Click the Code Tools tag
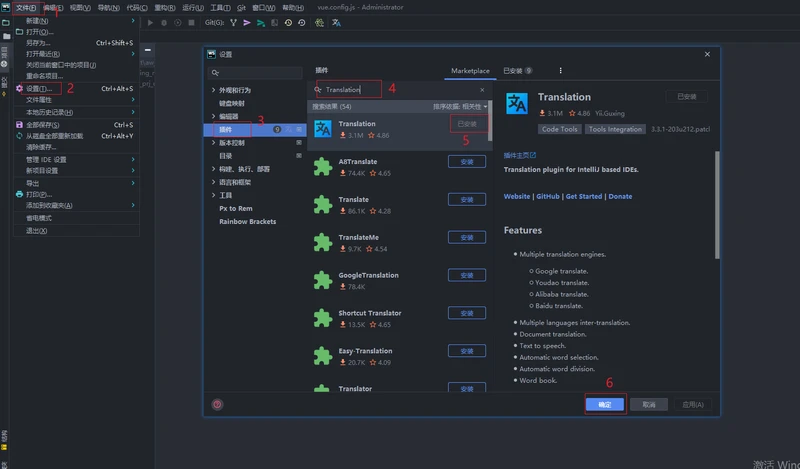The image size is (800, 469). pos(559,129)
